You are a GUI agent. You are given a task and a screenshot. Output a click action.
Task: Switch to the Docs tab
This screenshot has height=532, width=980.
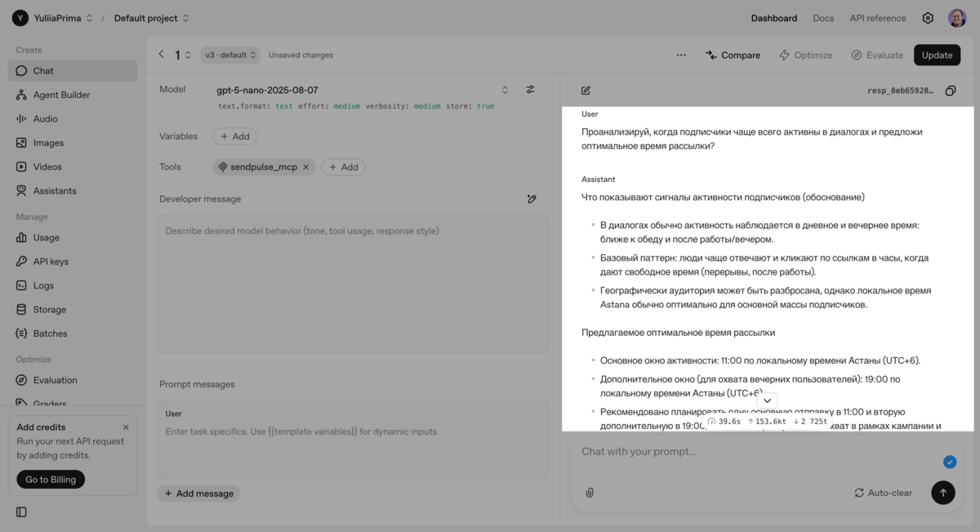tap(823, 18)
